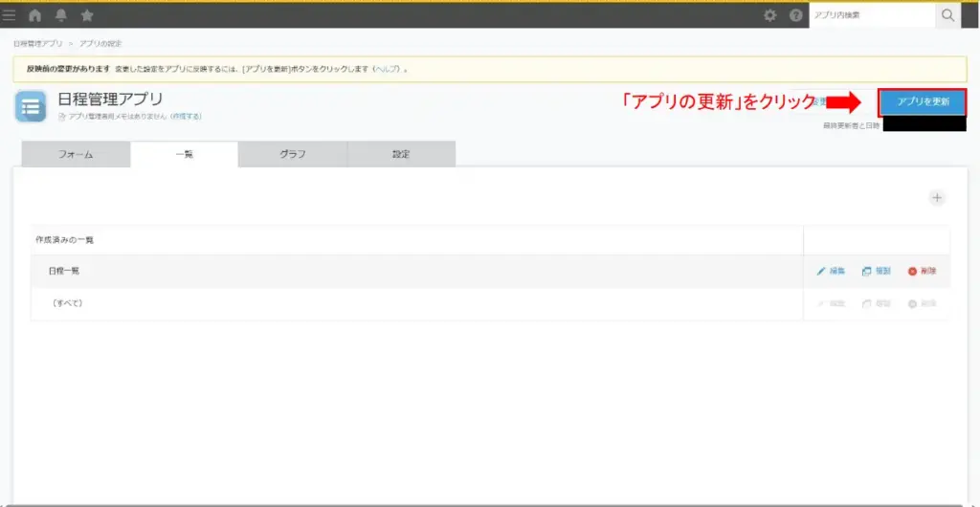Viewport: 980px width, 507px height.
Task: Open the notifications bell
Action: point(60,15)
